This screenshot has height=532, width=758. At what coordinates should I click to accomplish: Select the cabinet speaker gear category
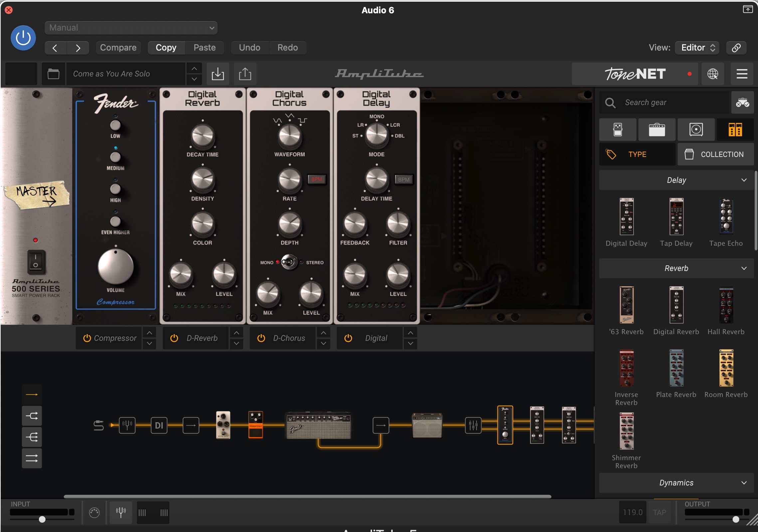(x=696, y=130)
